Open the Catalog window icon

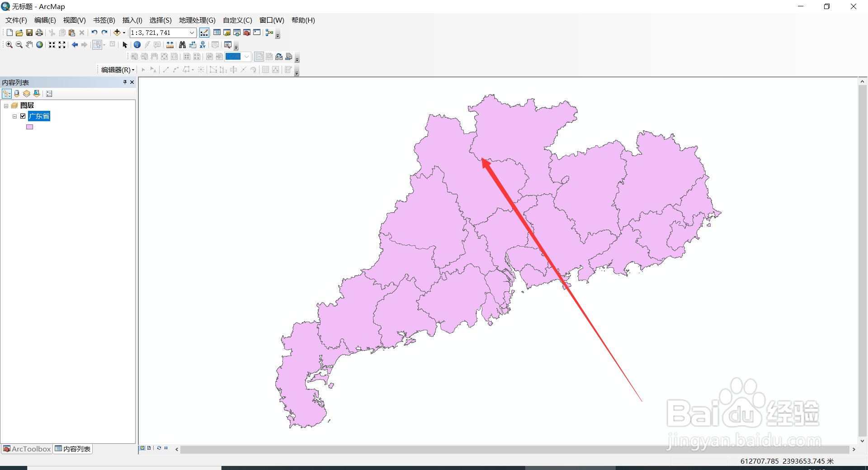coord(227,33)
